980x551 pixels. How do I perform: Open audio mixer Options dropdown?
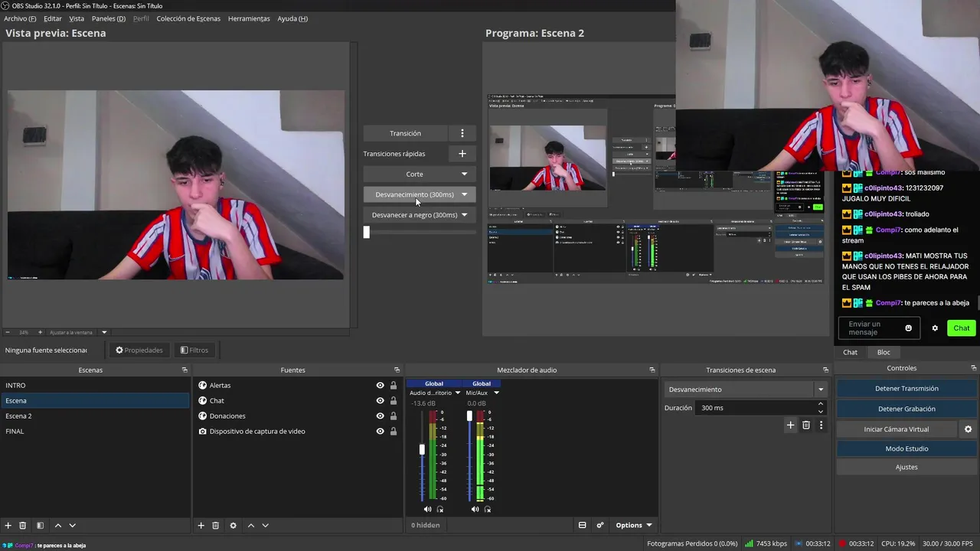pos(633,525)
